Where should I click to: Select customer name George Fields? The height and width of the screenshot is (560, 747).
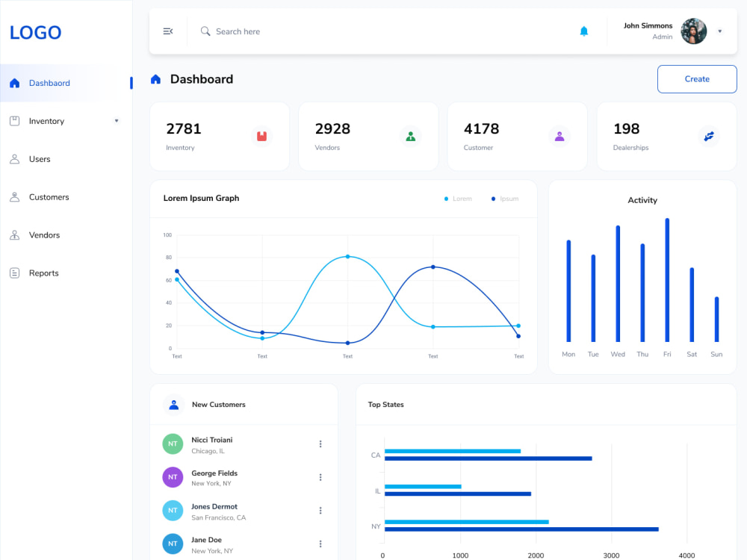pos(214,473)
